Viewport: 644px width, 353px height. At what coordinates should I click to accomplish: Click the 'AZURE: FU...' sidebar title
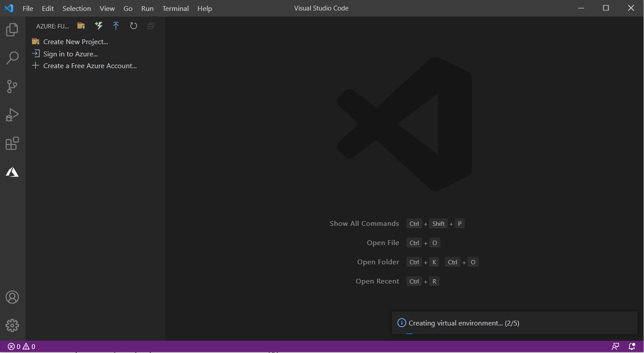click(x=52, y=26)
